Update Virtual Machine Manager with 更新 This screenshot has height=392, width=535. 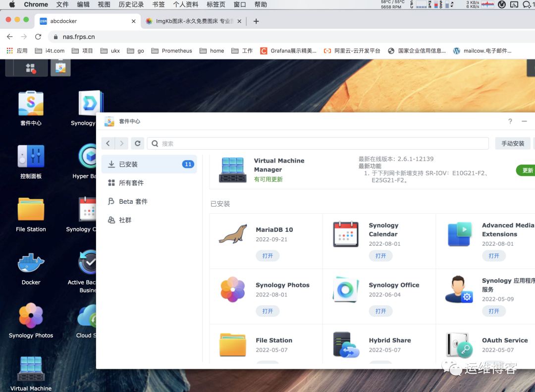point(526,170)
